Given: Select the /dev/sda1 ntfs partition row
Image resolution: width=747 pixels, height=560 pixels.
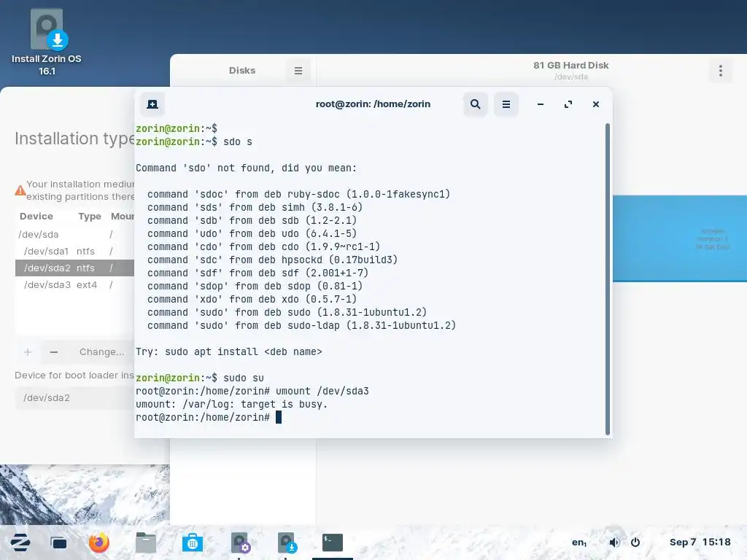Looking at the screenshot, I should tap(75, 251).
